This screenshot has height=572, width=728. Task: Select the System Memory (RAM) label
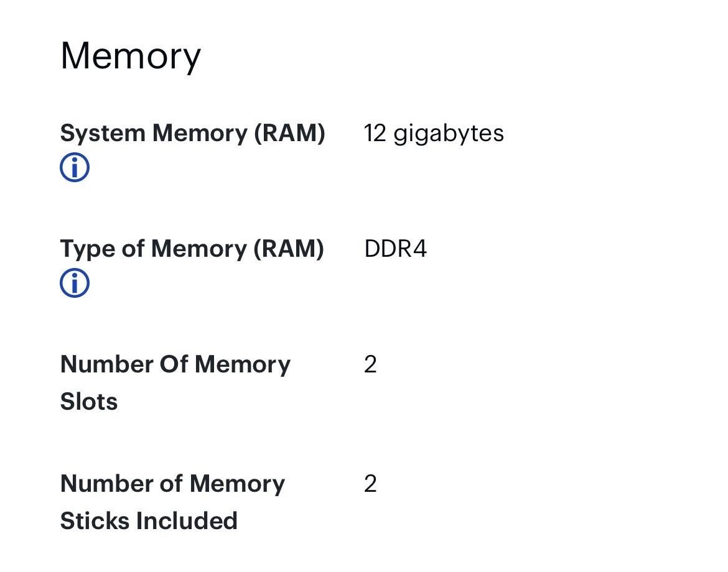coord(193,134)
